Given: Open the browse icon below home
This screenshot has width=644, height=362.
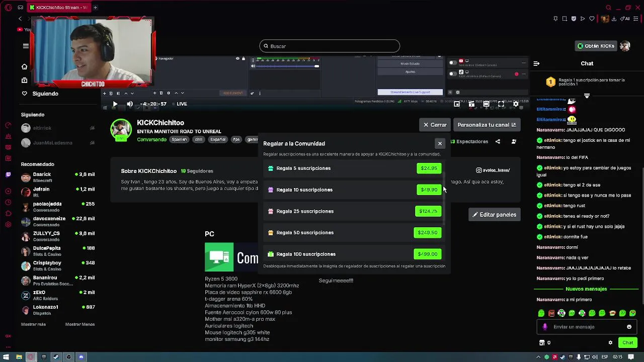Looking at the screenshot, I should (24, 80).
